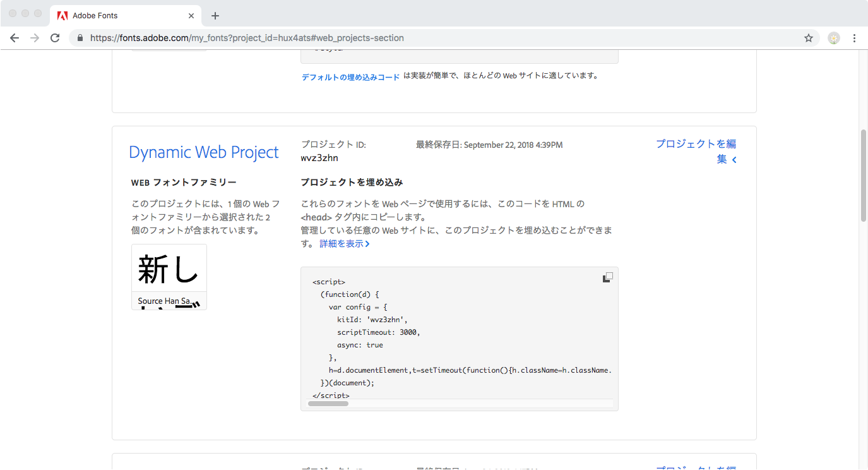This screenshot has width=868, height=470.
Task: Open the Dynamic Web Project title
Action: [204, 152]
